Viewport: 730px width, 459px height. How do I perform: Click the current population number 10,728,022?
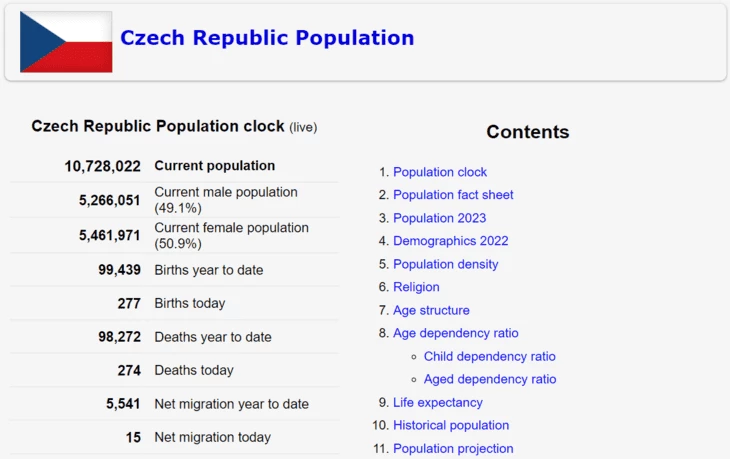tap(103, 166)
